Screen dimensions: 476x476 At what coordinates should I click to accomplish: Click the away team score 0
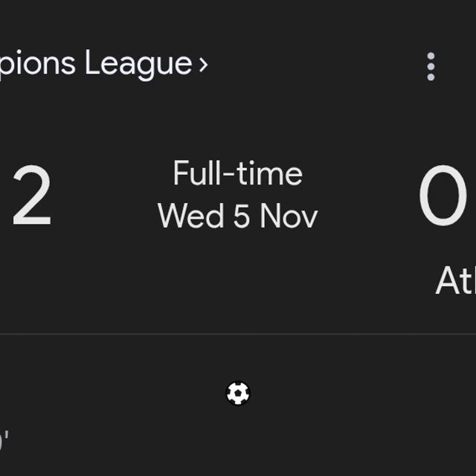pyautogui.click(x=443, y=198)
